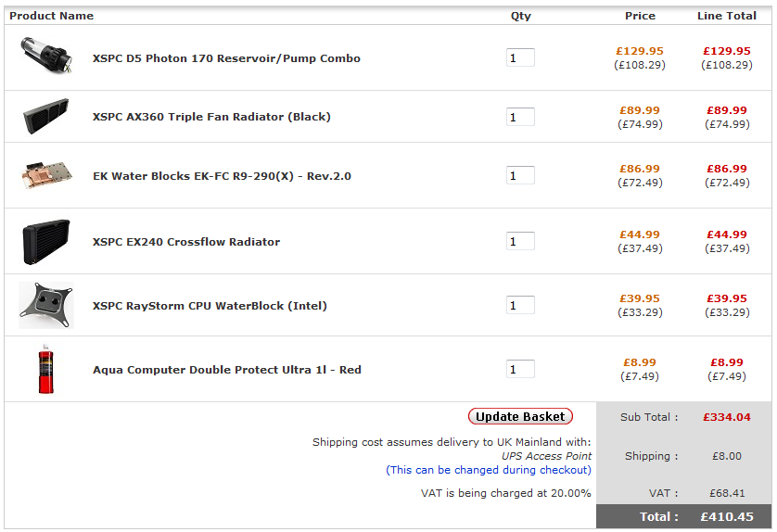777x532 pixels.
Task: Open the EK Water Blocks product image
Action: coord(45,175)
